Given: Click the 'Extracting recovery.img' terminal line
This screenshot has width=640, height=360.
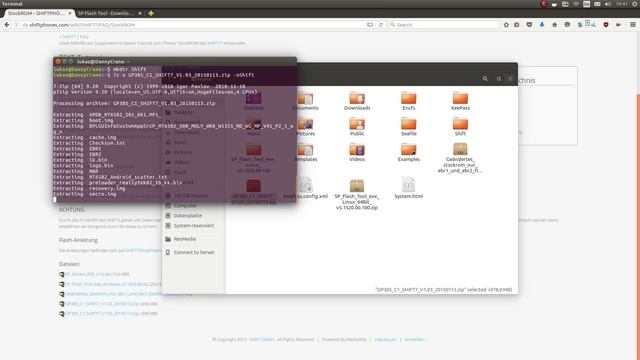Looking at the screenshot, I should pos(89,189).
